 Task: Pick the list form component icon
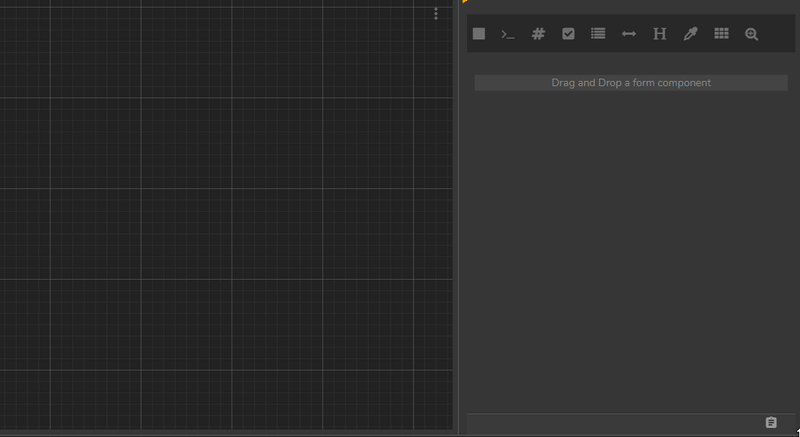[x=598, y=34]
